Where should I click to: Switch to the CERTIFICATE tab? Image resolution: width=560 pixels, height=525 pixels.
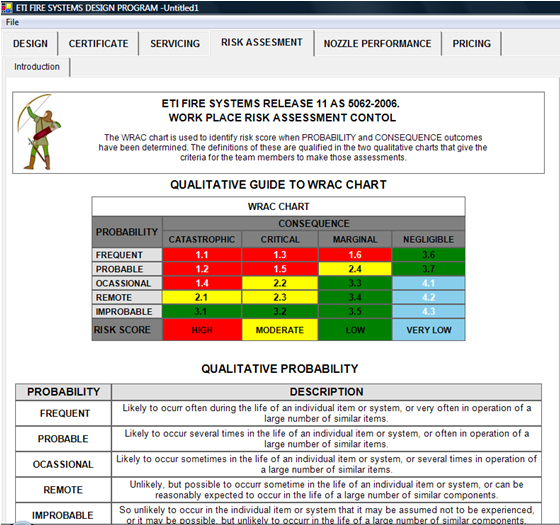pos(98,44)
